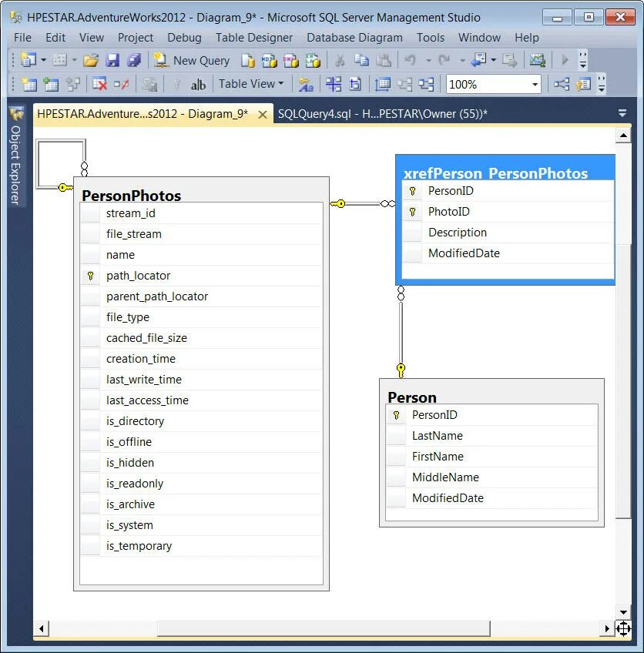This screenshot has height=653, width=644.
Task: Close the Diagram_9 tab
Action: (263, 115)
